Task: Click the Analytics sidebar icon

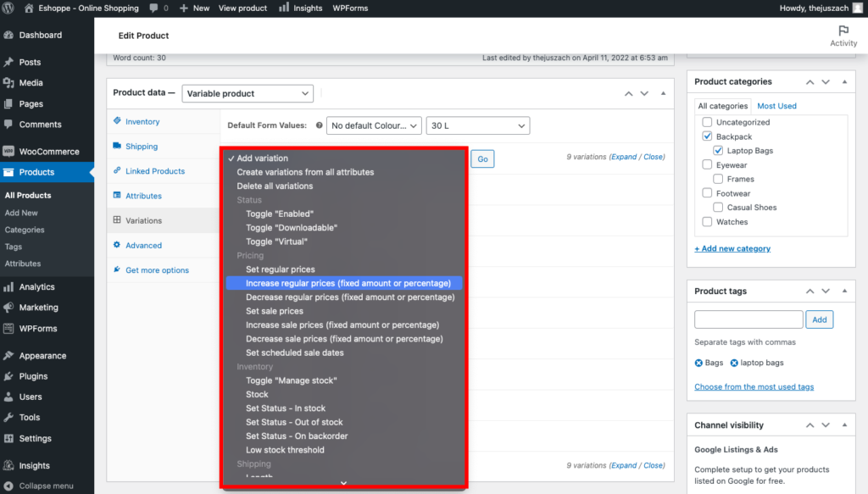Action: (8, 287)
